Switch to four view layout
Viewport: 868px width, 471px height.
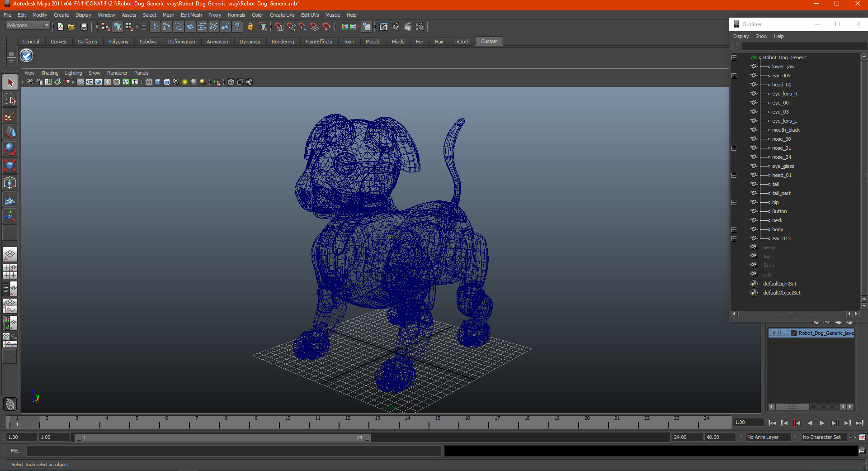[x=10, y=271]
